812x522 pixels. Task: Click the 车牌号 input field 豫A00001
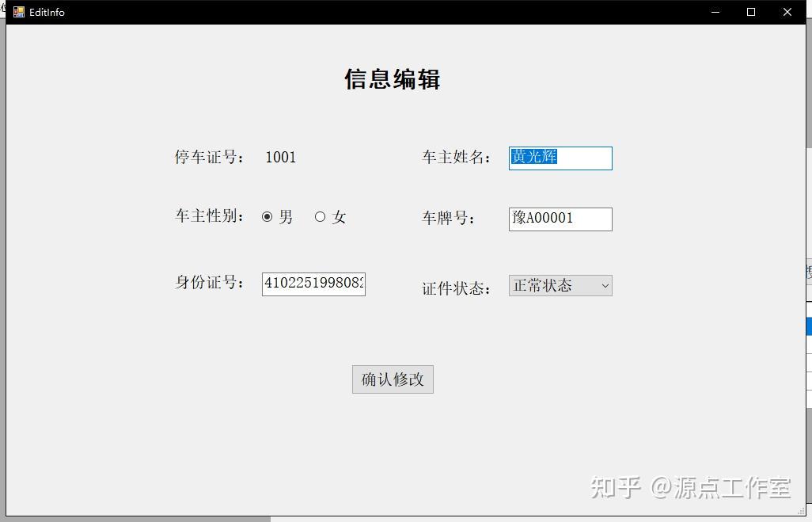(x=560, y=219)
